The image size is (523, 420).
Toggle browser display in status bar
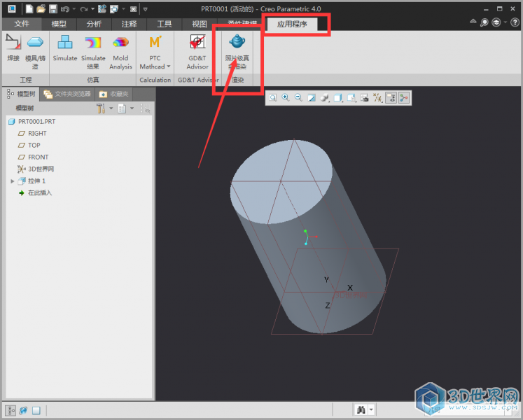point(23,410)
